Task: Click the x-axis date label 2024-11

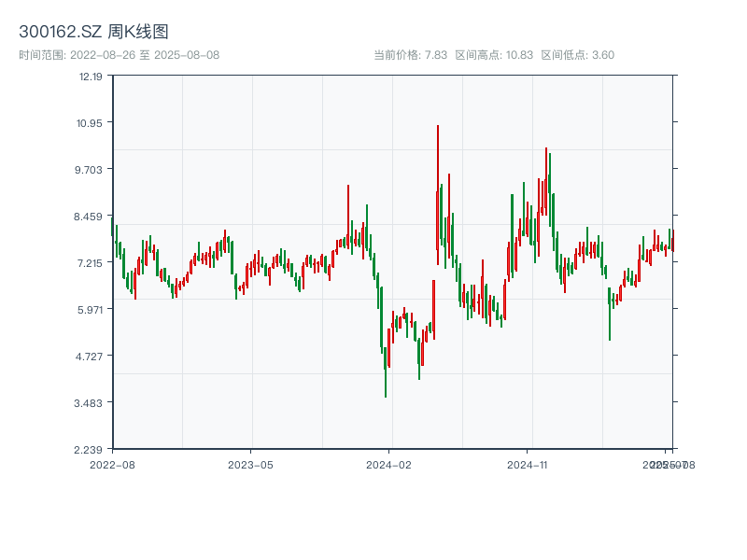Action: click(x=528, y=465)
